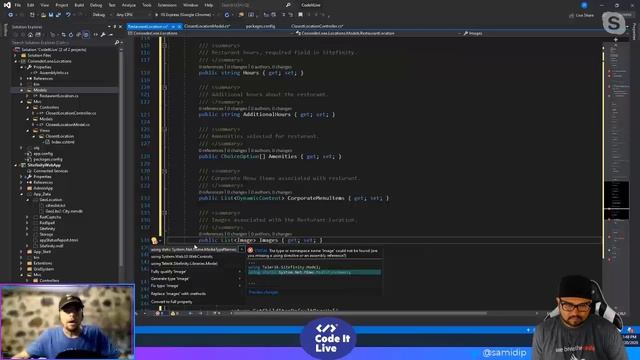Click the Preview changes link
Screen dimensions: 640x360
(x=263, y=292)
